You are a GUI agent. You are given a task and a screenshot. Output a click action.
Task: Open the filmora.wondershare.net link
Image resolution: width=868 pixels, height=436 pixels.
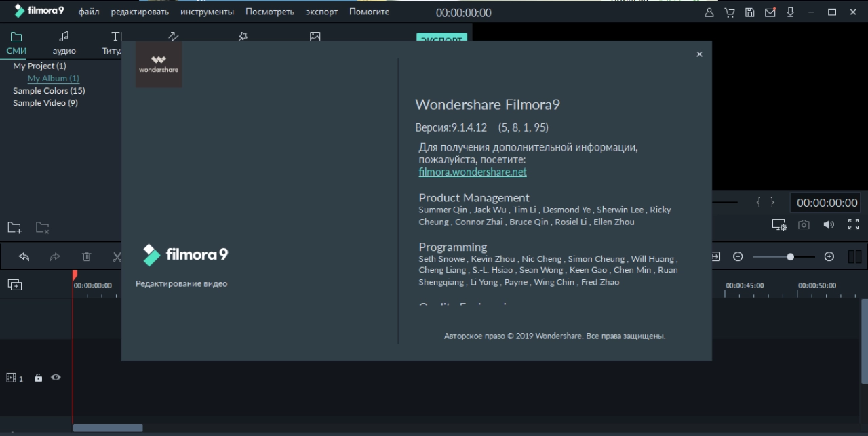(x=473, y=172)
